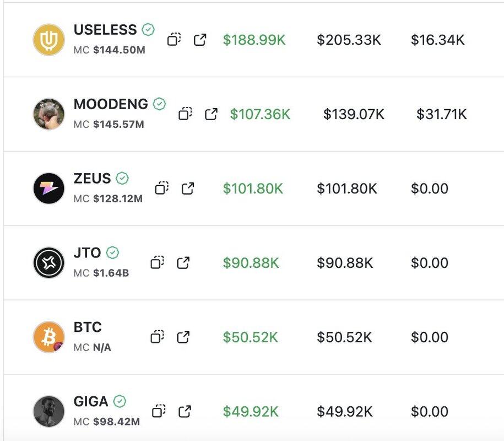Click the GIGA token avatar

pos(49,411)
